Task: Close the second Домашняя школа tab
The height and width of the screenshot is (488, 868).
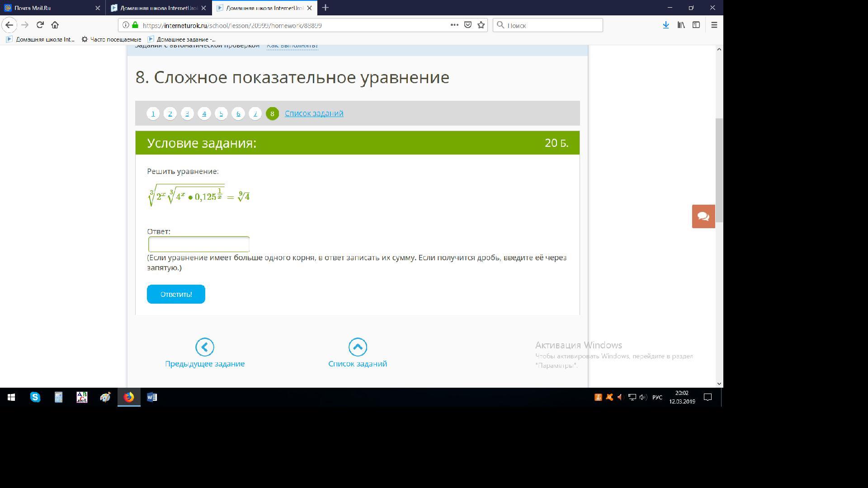Action: (203, 8)
